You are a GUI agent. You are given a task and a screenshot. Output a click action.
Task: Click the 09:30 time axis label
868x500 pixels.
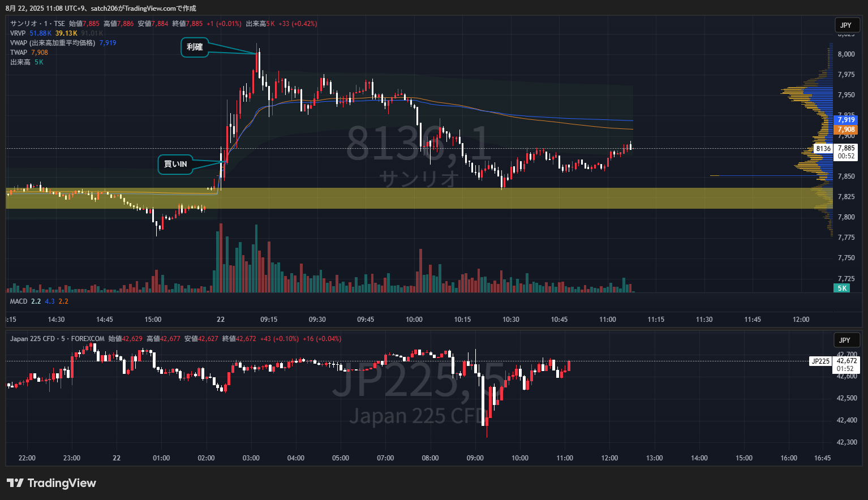pyautogui.click(x=317, y=320)
